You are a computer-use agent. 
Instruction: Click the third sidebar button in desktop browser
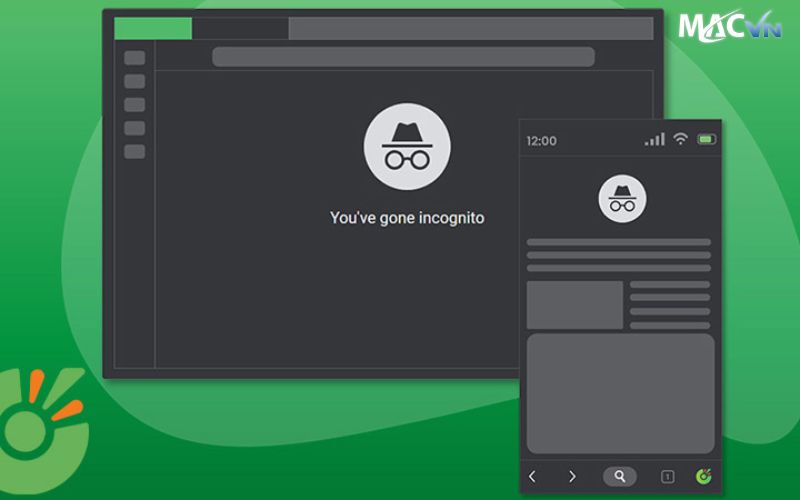[x=134, y=105]
